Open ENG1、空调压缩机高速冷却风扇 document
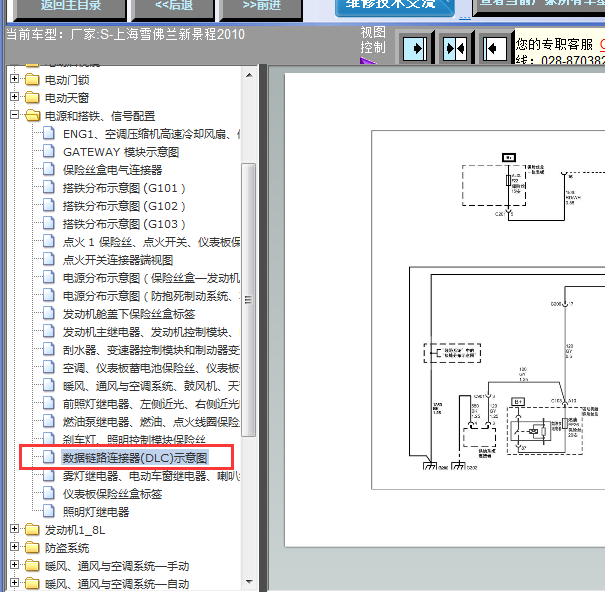This screenshot has height=592, width=605. pyautogui.click(x=152, y=134)
